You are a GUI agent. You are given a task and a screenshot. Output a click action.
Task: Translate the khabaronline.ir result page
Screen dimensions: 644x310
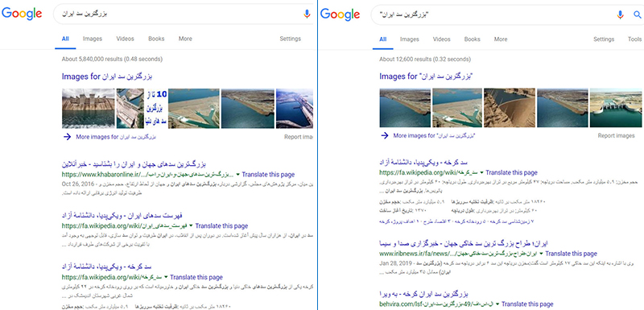(x=268, y=175)
